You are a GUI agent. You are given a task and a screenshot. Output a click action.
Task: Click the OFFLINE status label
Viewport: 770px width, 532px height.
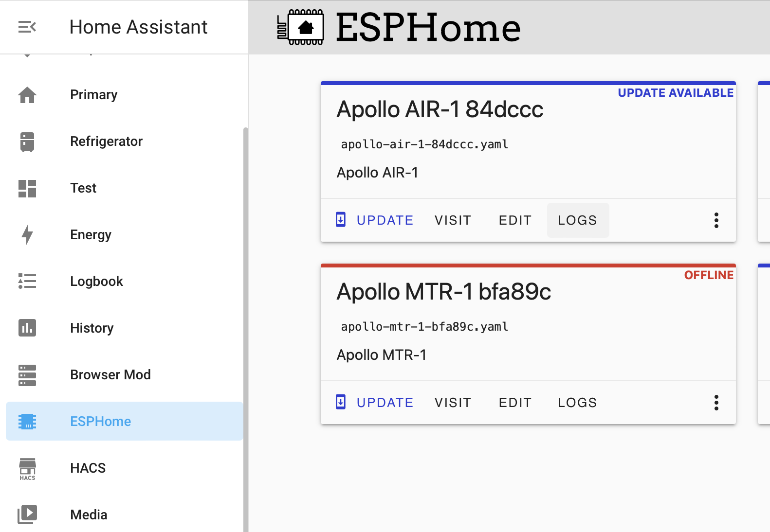tap(709, 275)
